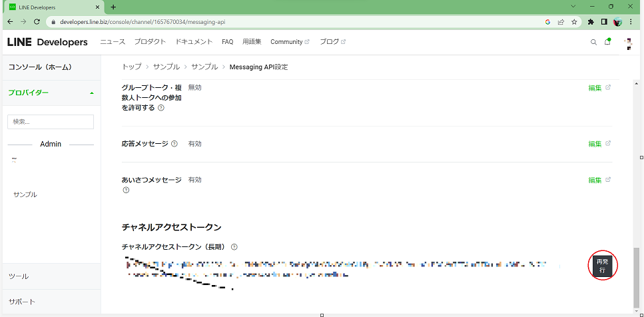Click the browser forward arrow
Screen dimensions: 644x317
(23, 22)
